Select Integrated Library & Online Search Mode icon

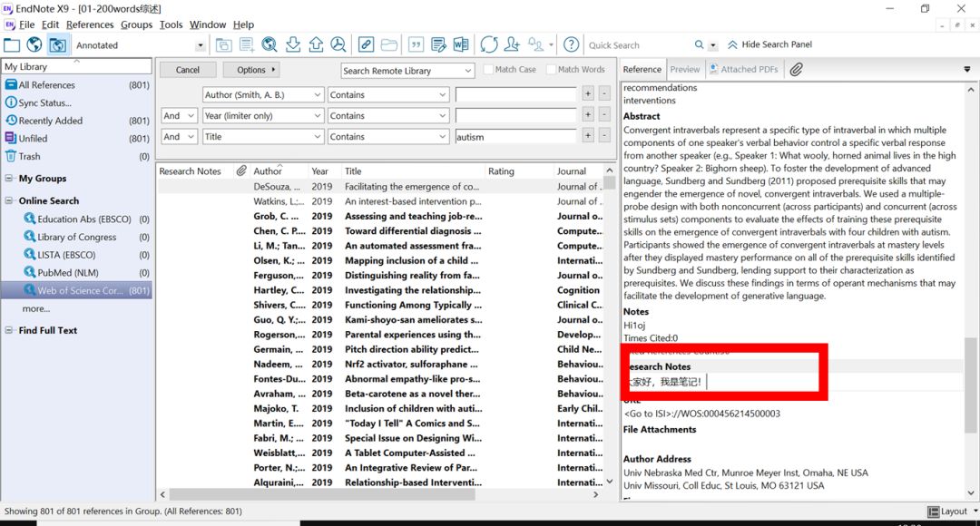(57, 45)
